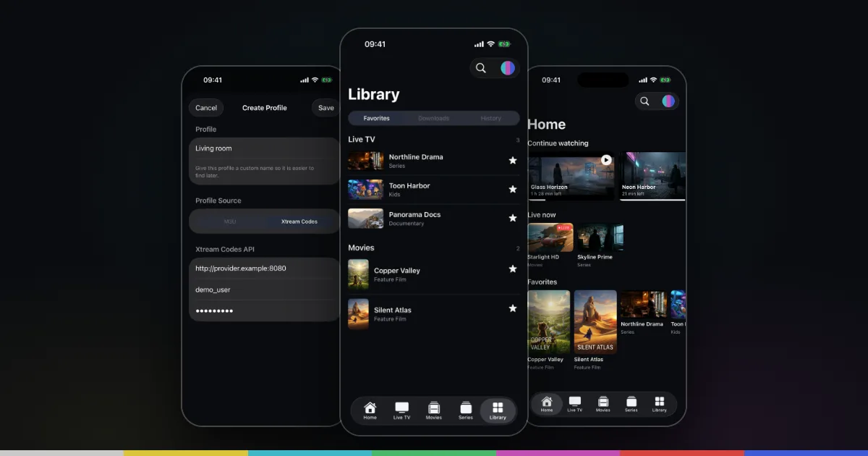Tap the profile avatar on Home screen
The width and height of the screenshot is (868, 456).
click(x=668, y=101)
